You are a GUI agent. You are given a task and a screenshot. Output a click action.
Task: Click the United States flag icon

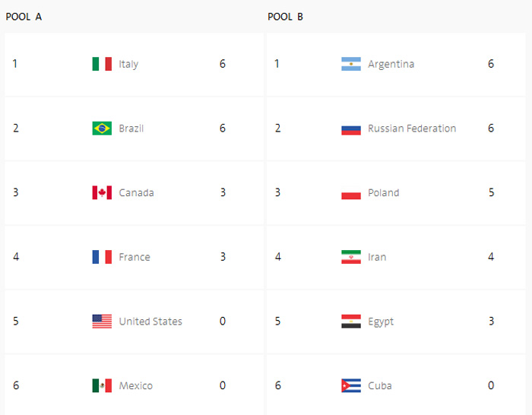[102, 322]
